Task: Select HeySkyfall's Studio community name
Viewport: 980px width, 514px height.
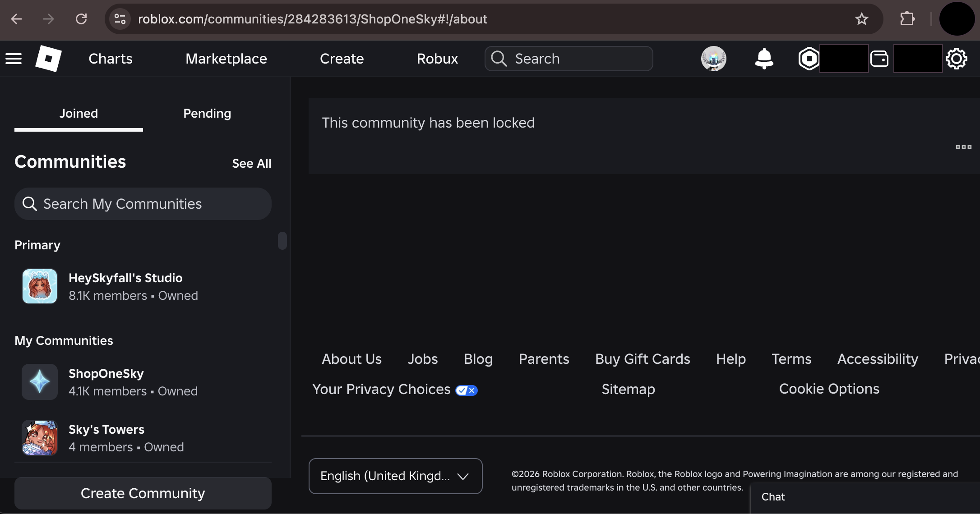Action: pos(125,278)
